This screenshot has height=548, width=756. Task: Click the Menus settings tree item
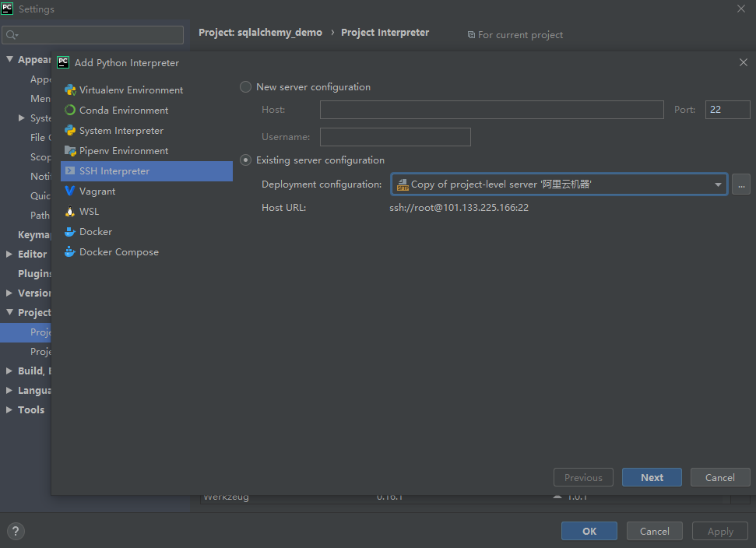[40, 98]
